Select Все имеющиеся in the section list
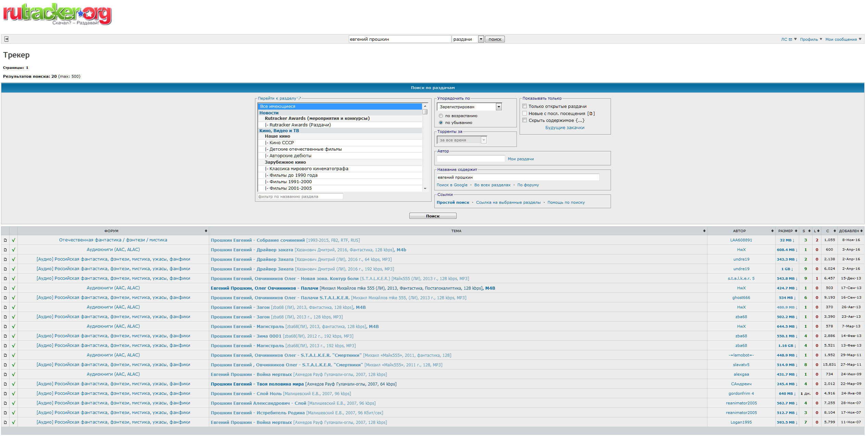The width and height of the screenshot is (868, 440). (340, 106)
